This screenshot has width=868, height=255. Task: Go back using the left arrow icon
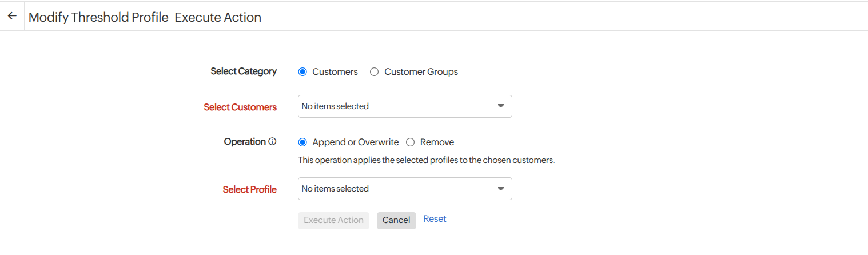(x=12, y=17)
